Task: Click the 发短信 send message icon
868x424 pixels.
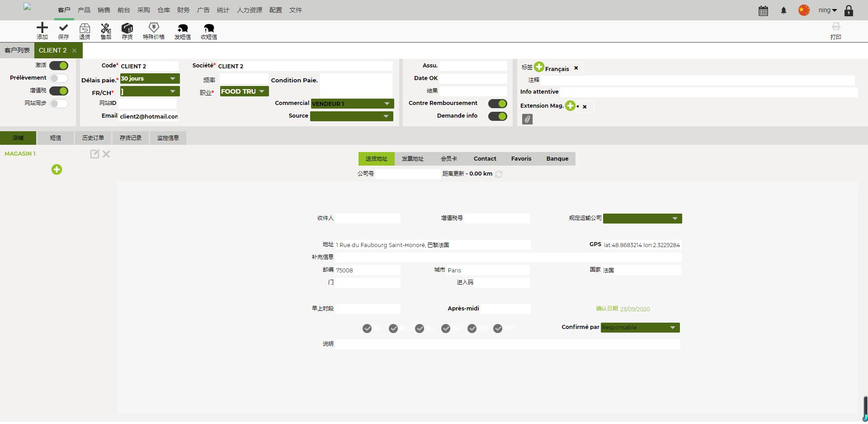Action: tap(183, 28)
